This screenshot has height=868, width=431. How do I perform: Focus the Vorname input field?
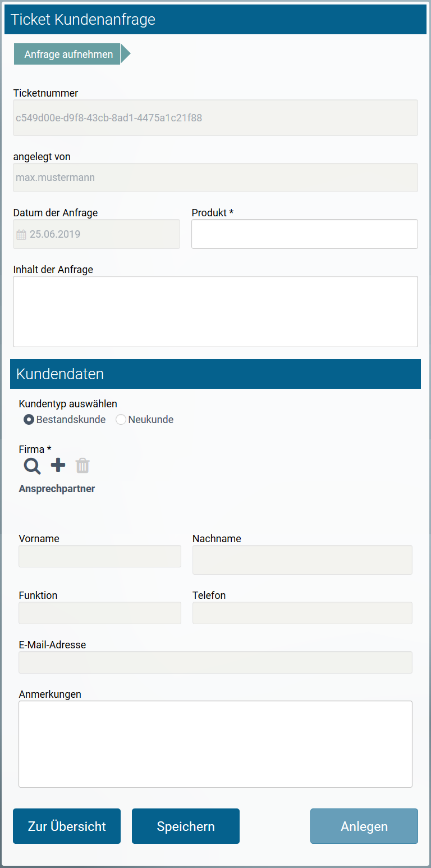coord(99,556)
